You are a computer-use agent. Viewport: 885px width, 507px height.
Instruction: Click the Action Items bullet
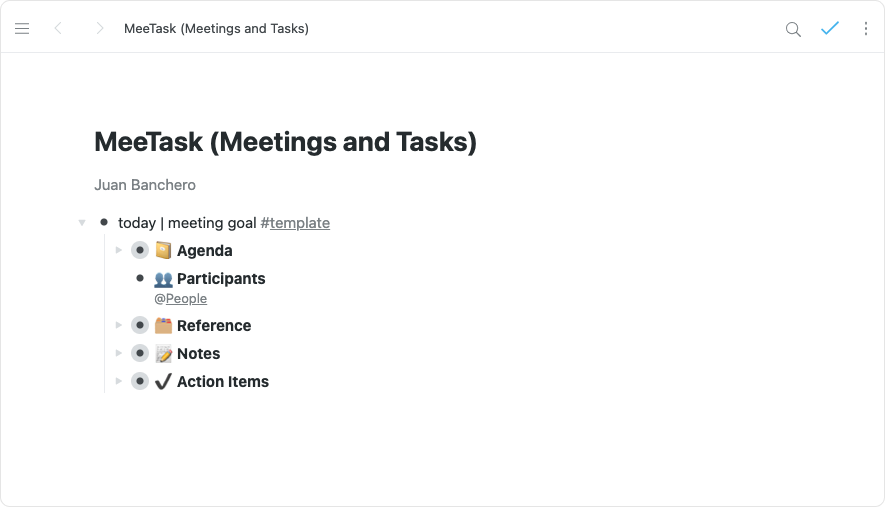(x=140, y=381)
